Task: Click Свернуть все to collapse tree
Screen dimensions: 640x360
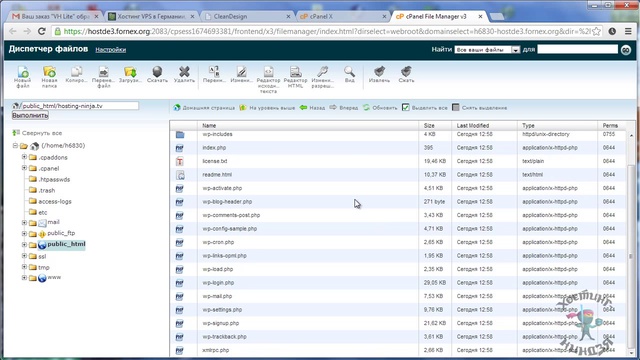Action: pos(37,133)
